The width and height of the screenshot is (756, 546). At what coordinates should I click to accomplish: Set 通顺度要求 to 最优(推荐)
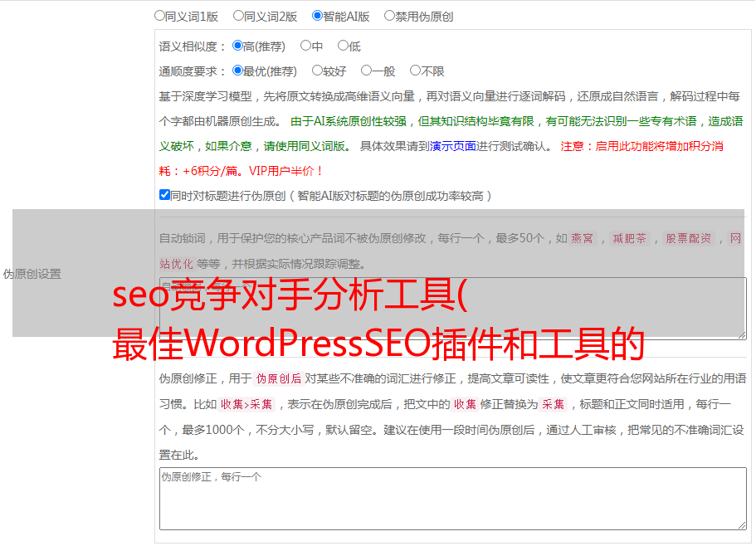pyautogui.click(x=237, y=71)
